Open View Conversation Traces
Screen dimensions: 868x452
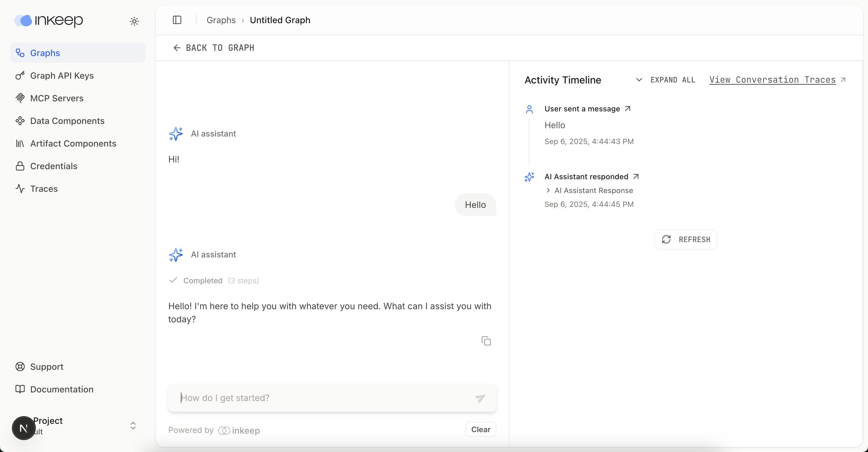(771, 80)
